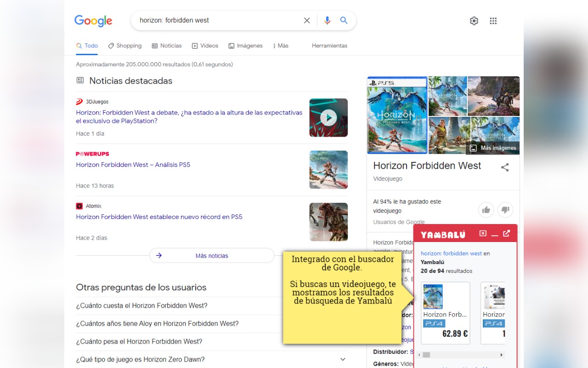
Task: Open the Más search options dropdown
Action: [280, 46]
